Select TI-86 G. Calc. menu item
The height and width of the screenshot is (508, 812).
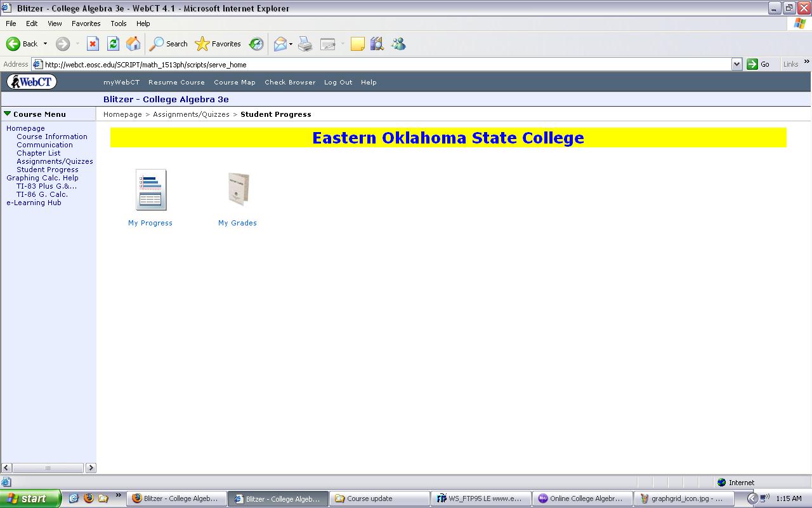(42, 194)
